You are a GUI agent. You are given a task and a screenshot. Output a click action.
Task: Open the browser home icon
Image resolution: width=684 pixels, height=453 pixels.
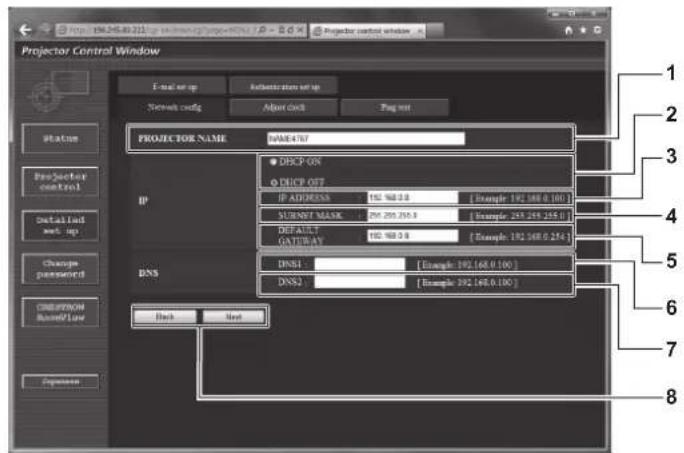pos(568,30)
